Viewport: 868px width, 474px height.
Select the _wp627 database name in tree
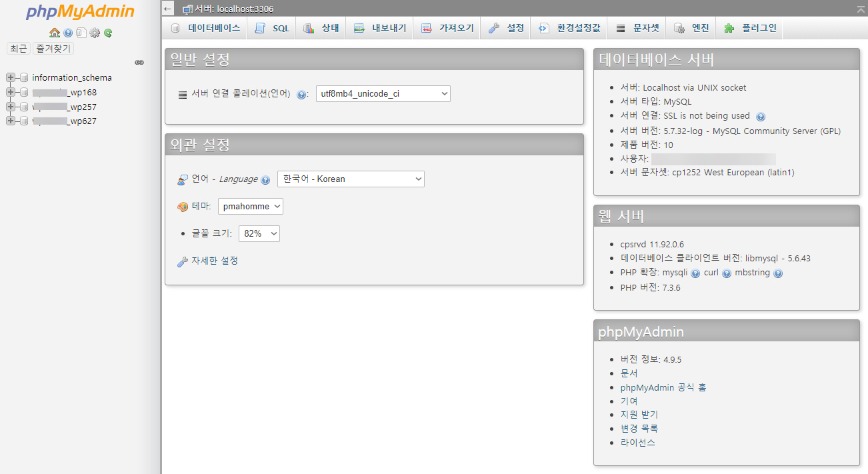pyautogui.click(x=64, y=121)
